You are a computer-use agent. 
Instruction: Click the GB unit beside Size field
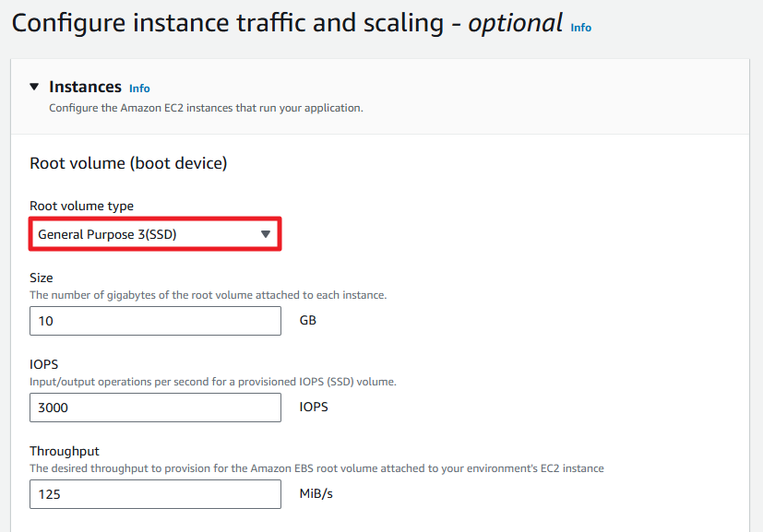point(308,321)
